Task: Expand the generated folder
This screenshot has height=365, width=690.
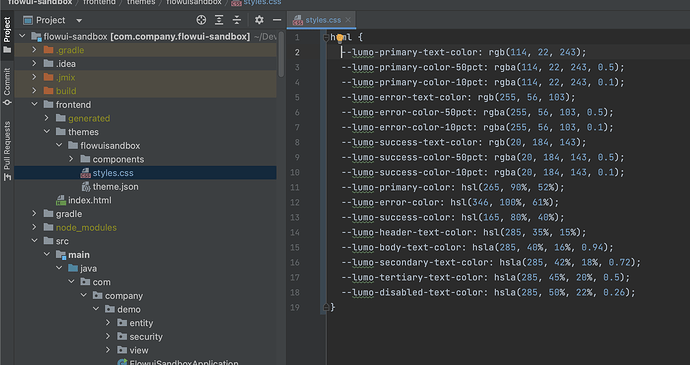Action: 47,118
